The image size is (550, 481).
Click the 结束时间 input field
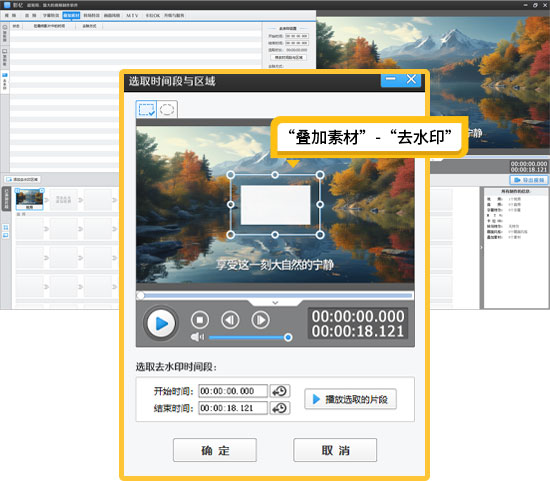coord(233,408)
